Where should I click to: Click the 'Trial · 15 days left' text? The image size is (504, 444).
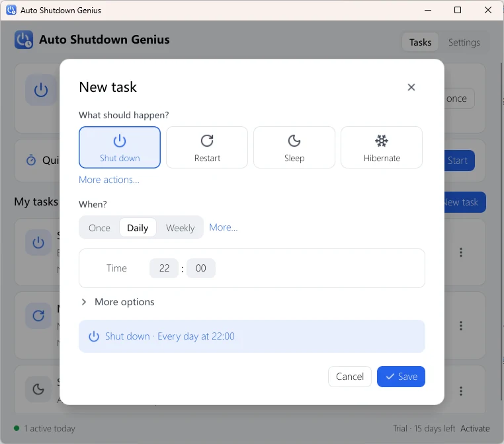point(424,428)
